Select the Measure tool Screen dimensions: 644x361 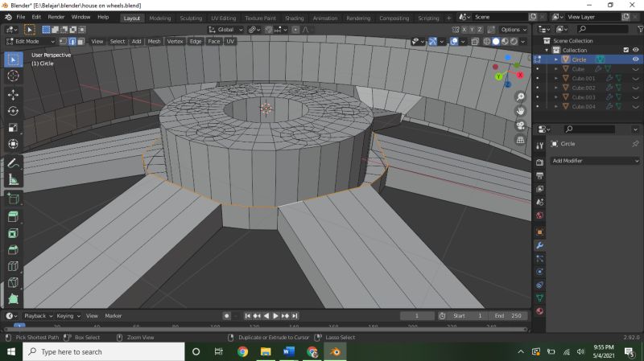coord(13,179)
